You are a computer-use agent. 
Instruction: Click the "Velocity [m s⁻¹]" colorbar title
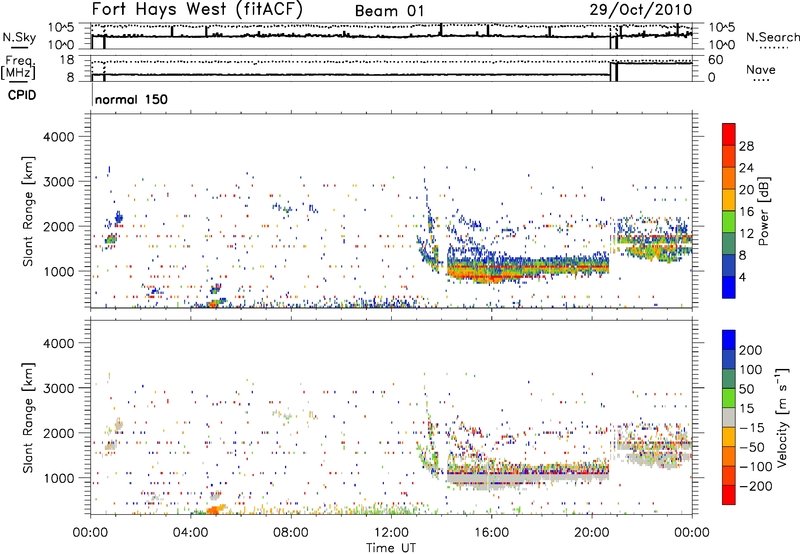click(781, 417)
